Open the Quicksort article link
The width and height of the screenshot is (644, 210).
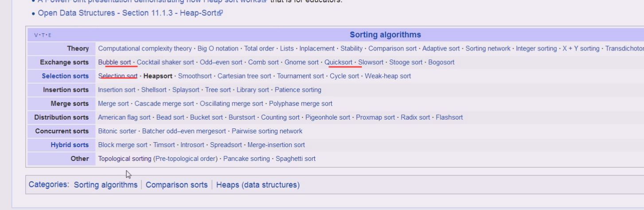pos(338,62)
